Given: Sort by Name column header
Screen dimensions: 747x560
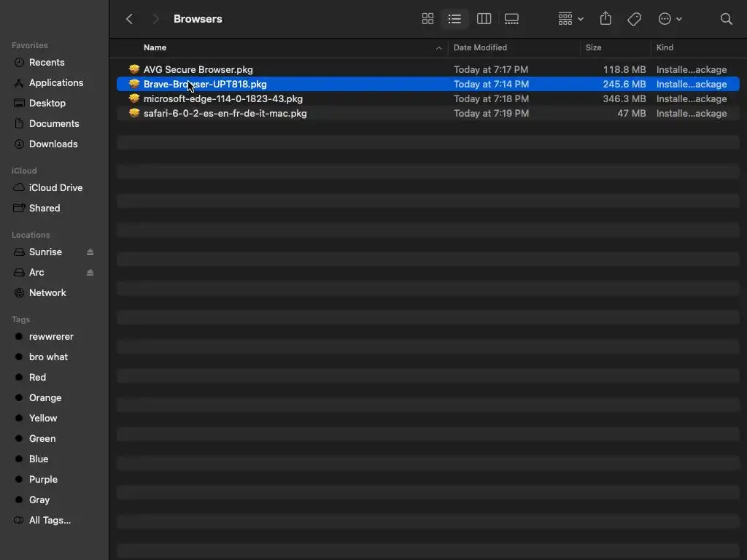Looking at the screenshot, I should [155, 47].
